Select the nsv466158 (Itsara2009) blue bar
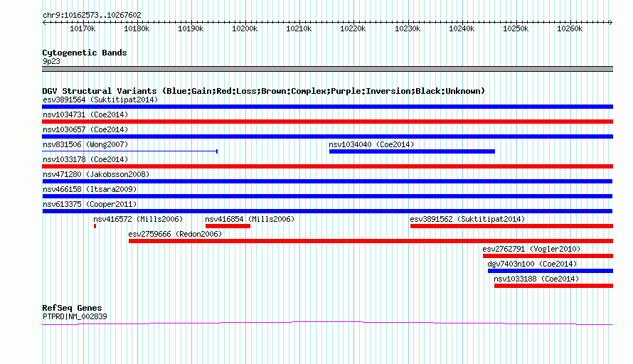 pyautogui.click(x=327, y=196)
